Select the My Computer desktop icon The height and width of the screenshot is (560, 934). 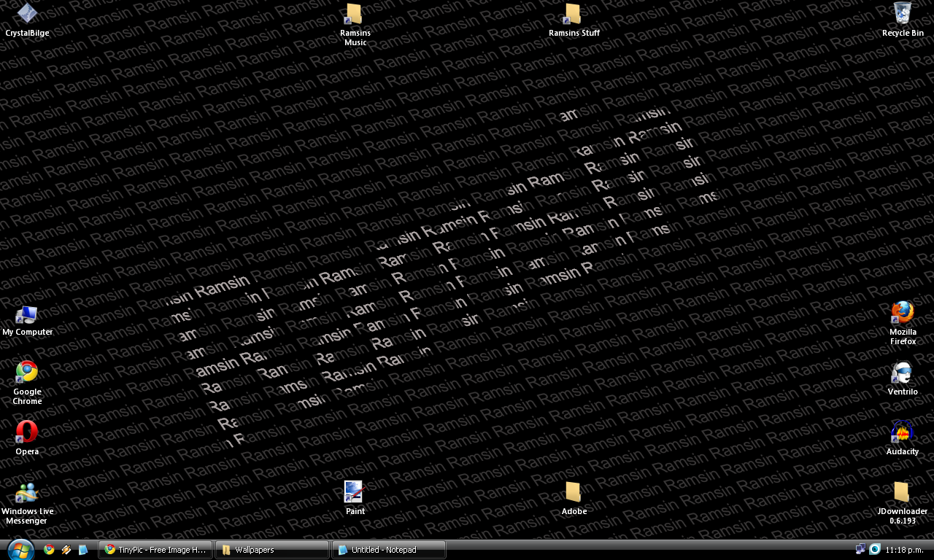(27, 315)
